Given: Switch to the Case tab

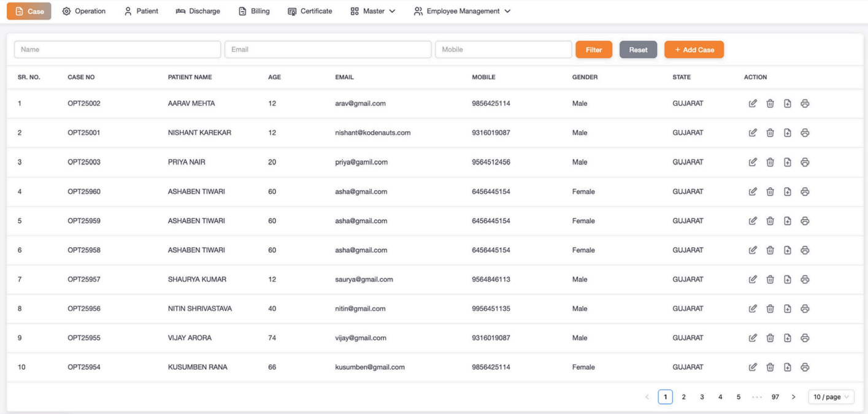Looking at the screenshot, I should [x=28, y=10].
